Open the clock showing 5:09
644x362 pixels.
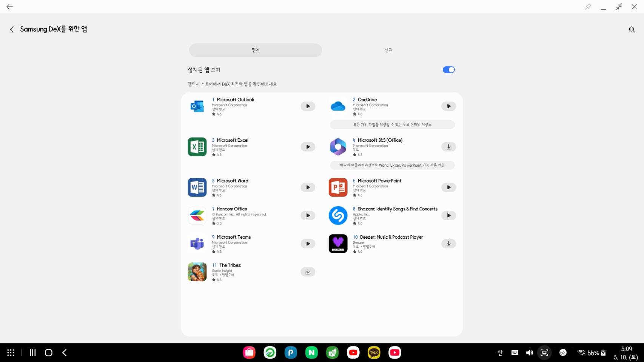click(x=626, y=349)
